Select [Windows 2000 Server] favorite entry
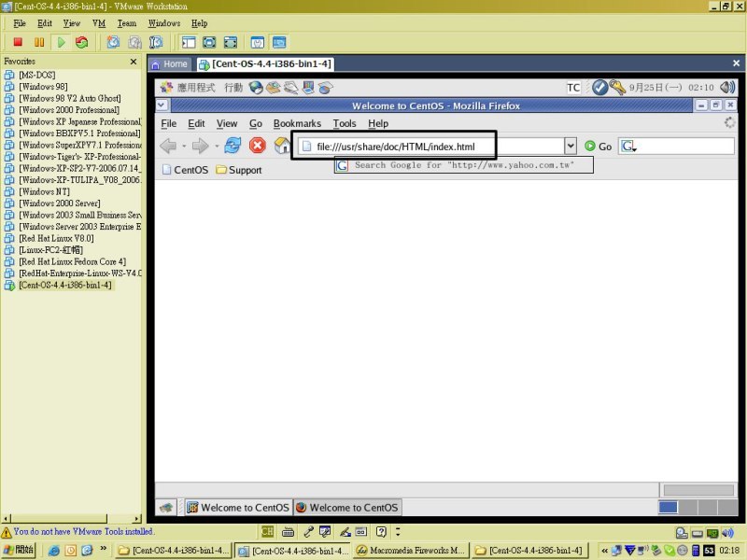Viewport: 747px width, 560px height. point(60,203)
